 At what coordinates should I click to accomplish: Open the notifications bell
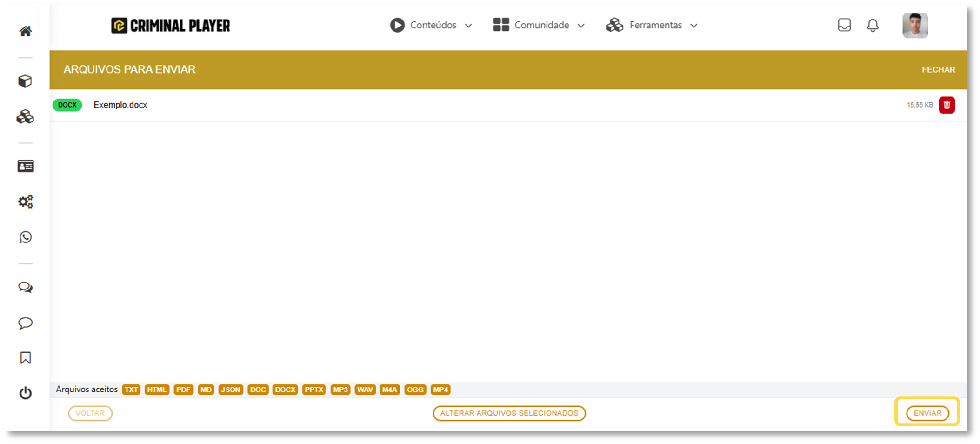[873, 26]
